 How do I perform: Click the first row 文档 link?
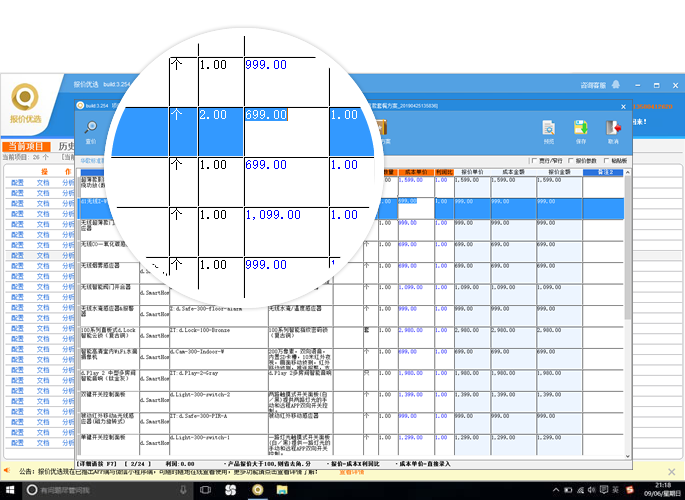click(43, 183)
